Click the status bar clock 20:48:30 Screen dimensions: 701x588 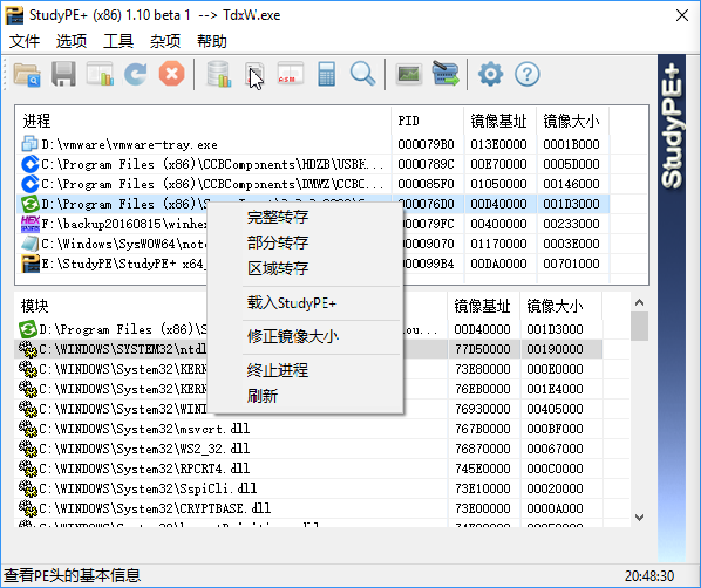click(649, 576)
